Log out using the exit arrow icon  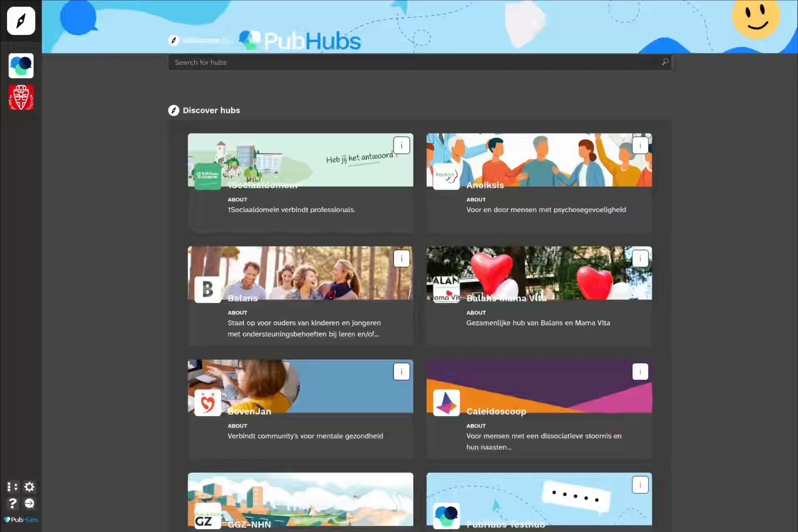(29, 503)
